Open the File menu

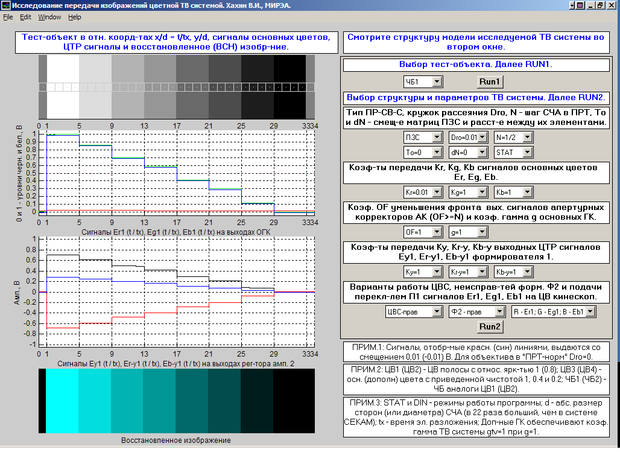click(8, 18)
